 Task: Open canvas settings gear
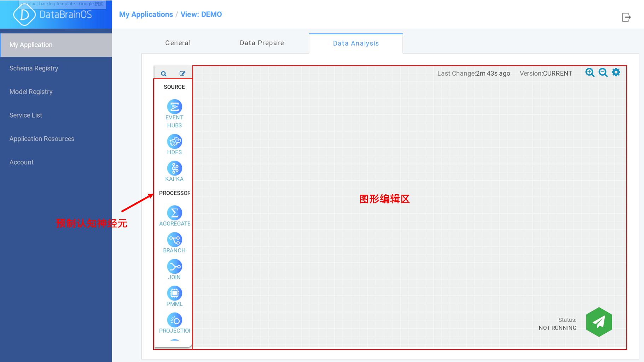pyautogui.click(x=616, y=72)
